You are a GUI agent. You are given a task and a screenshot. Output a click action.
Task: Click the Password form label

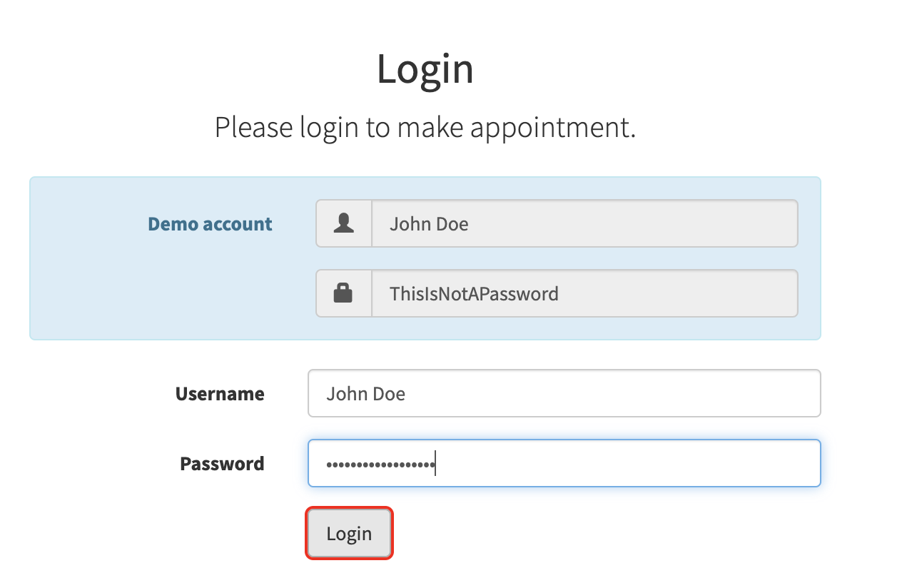(221, 463)
